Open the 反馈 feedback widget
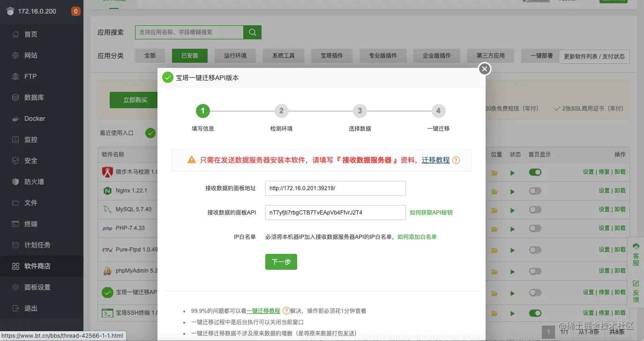644x341 pixels. coord(636,291)
